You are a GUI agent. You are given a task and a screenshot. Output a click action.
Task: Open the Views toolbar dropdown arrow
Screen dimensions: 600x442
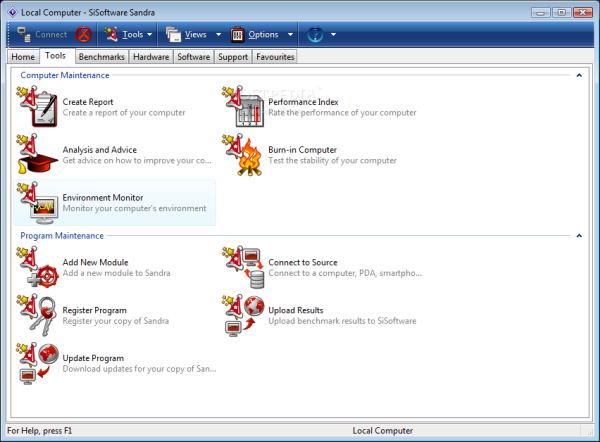pyautogui.click(x=218, y=34)
